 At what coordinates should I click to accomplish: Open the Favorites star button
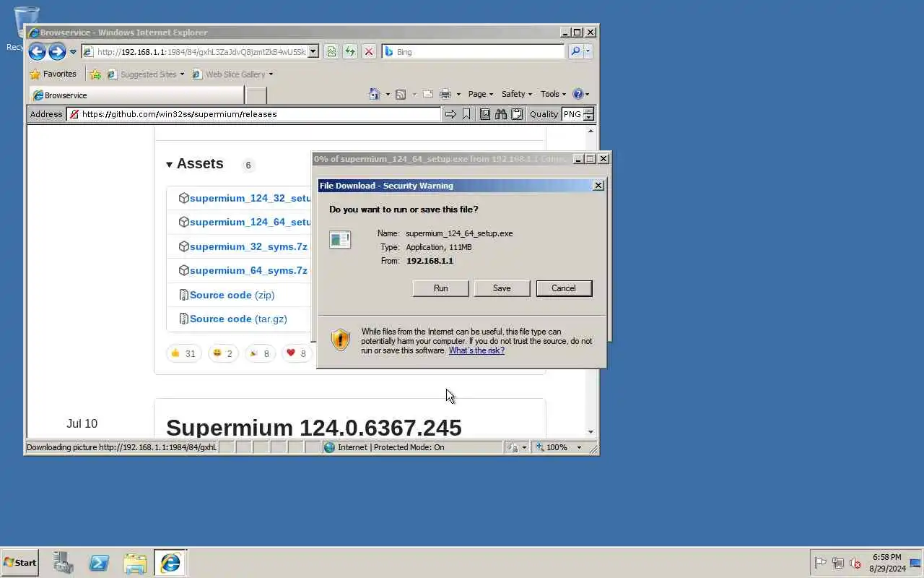pos(53,74)
